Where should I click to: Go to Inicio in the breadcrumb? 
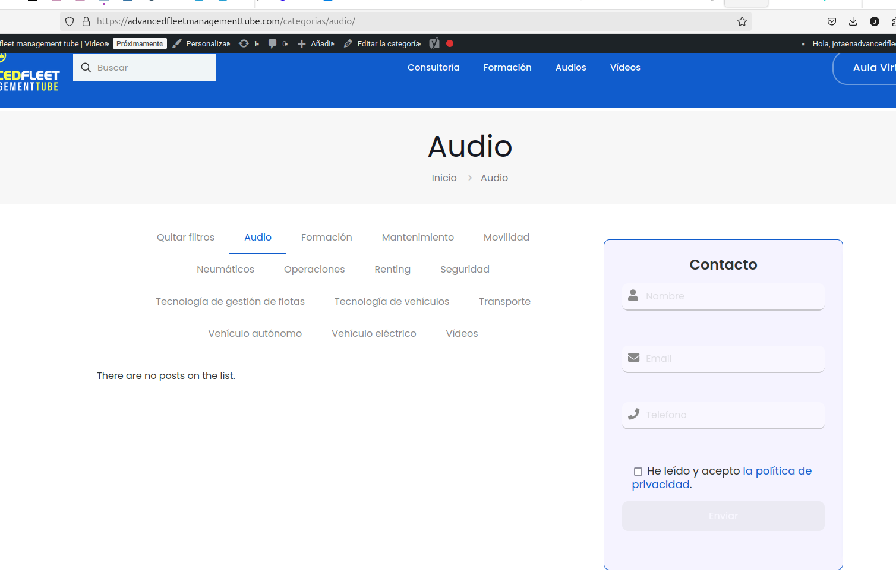[444, 178]
